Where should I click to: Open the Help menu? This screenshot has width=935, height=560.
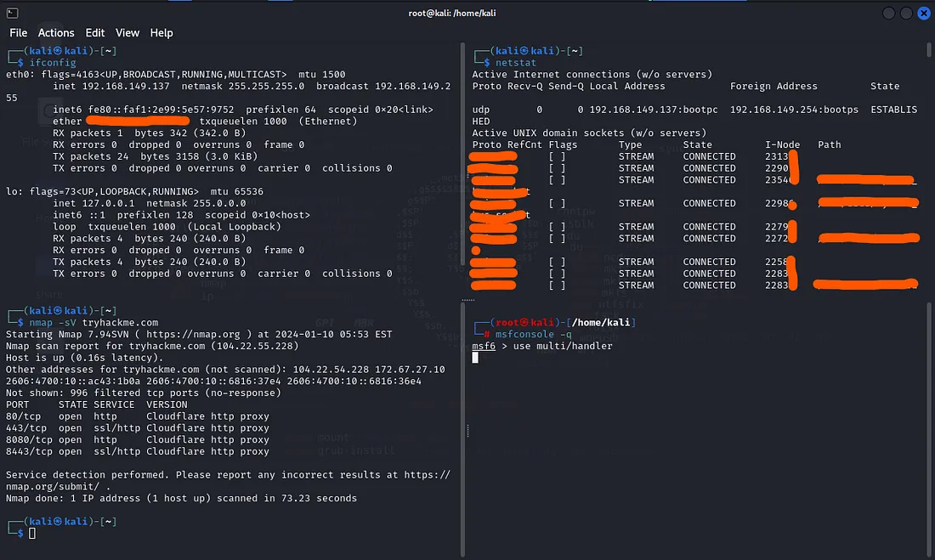[x=161, y=32]
